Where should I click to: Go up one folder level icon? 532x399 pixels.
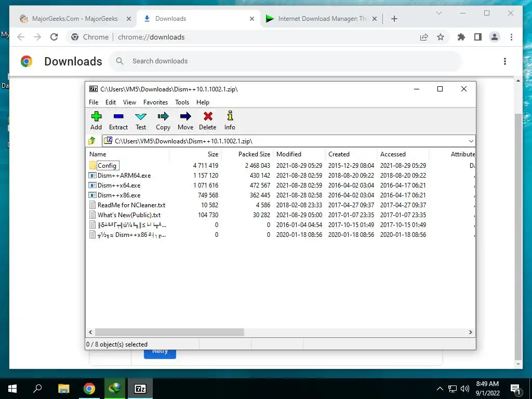tap(92, 141)
